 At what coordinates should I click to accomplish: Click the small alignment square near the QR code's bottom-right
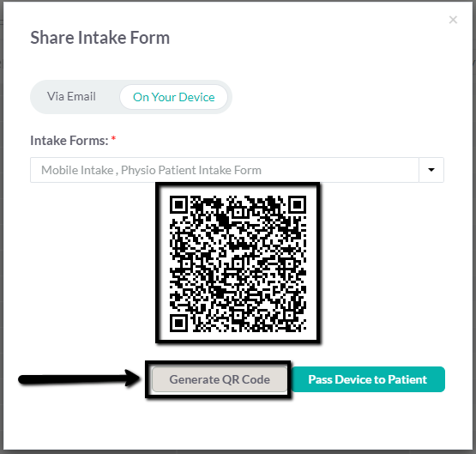(289, 316)
